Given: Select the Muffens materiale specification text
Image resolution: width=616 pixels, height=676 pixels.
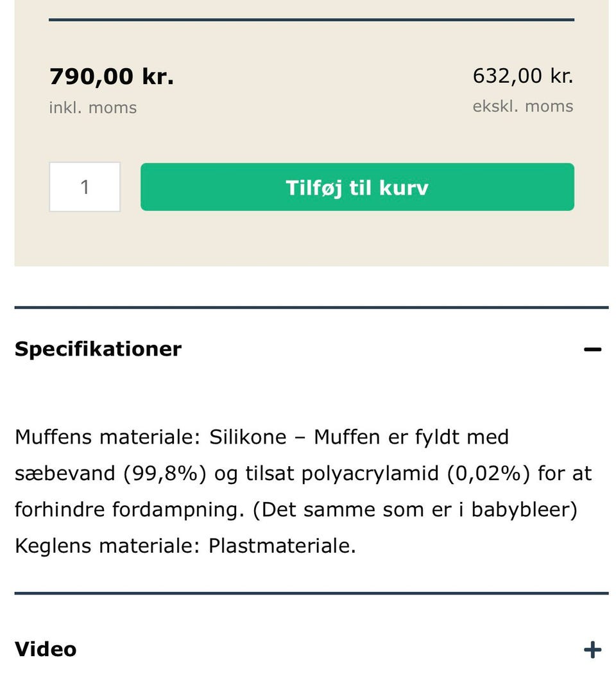Looking at the screenshot, I should pos(262,437).
